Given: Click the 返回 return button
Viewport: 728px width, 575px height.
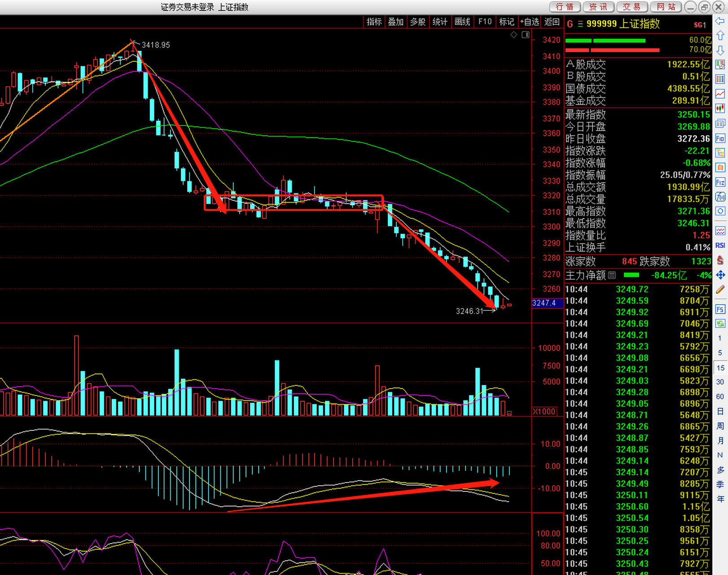Looking at the screenshot, I should 552,22.
